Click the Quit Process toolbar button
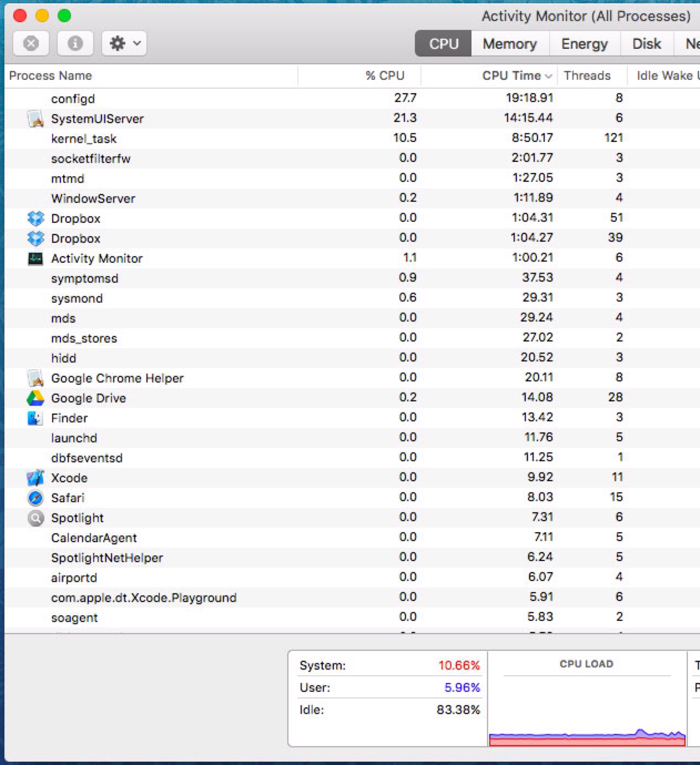The height and width of the screenshot is (765, 700). 31,43
